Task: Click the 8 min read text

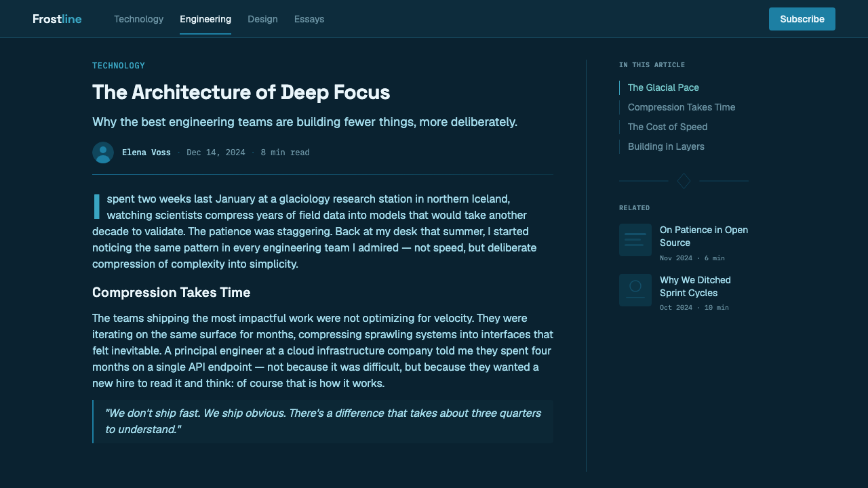Action: click(x=285, y=152)
